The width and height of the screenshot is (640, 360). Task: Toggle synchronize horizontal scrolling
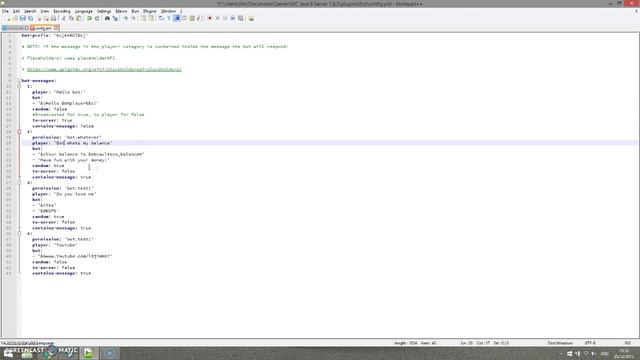151,18
